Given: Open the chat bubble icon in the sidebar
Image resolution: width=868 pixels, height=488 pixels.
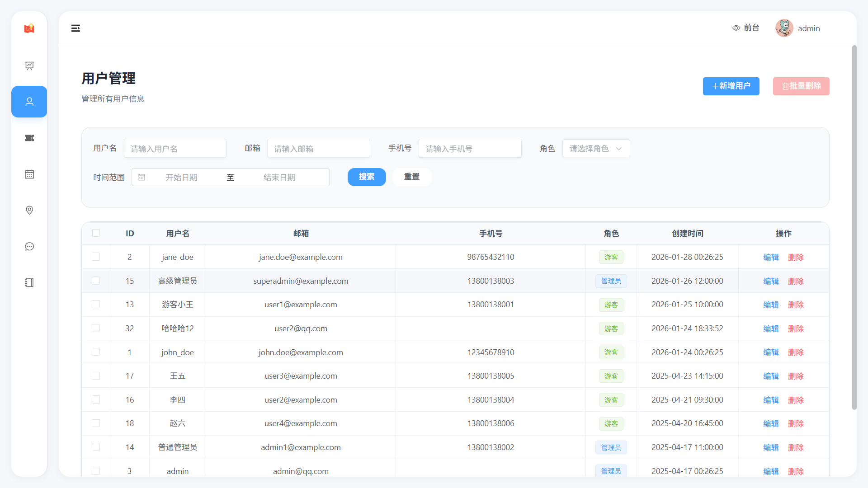Looking at the screenshot, I should coord(29,246).
